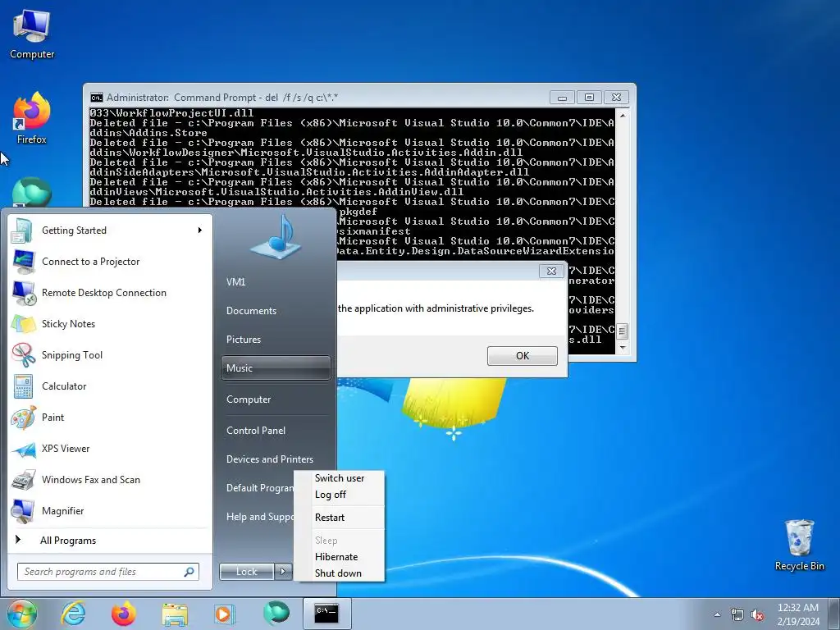
Task: Click the Connect to a Projector icon
Action: 22,262
